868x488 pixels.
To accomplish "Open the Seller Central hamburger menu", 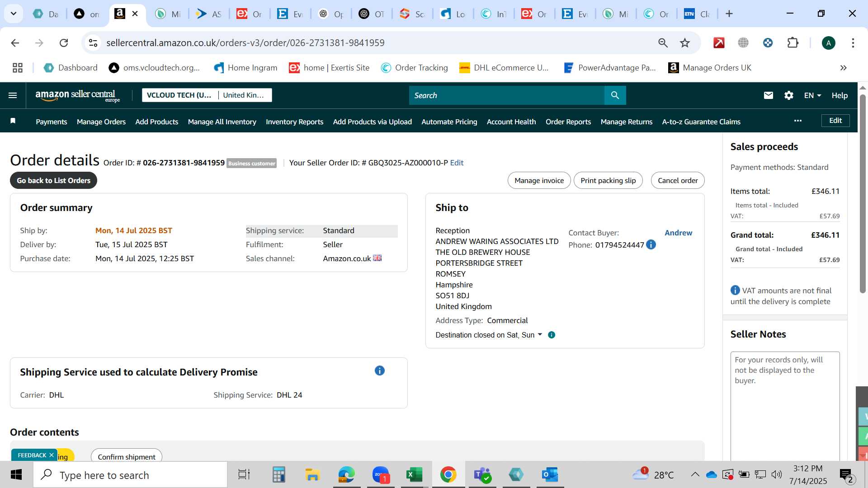I will pos(13,95).
